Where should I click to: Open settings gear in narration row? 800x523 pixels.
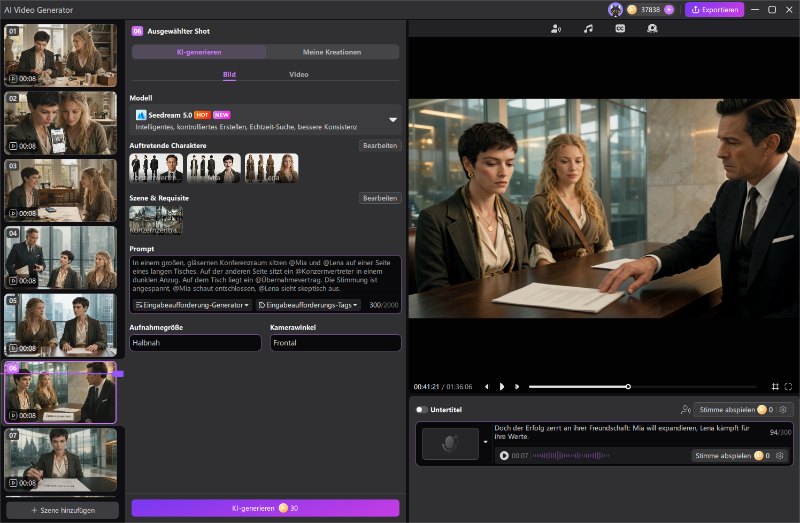click(x=780, y=456)
